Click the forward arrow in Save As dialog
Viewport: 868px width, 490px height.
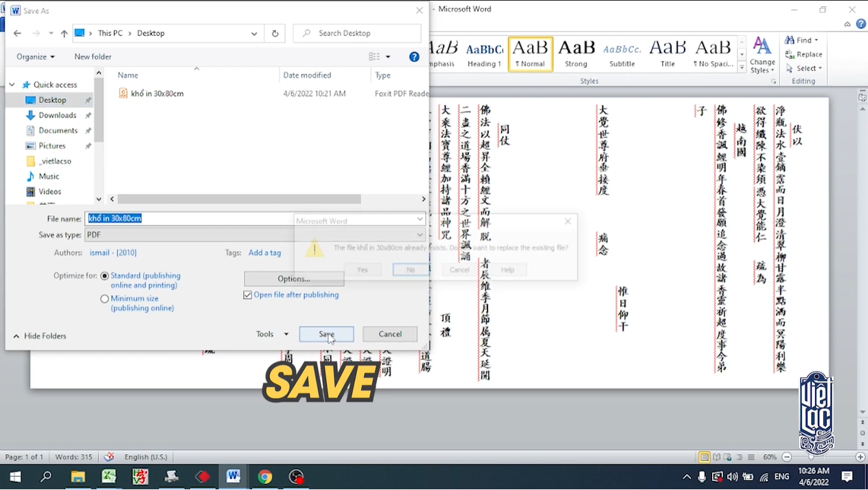click(36, 33)
